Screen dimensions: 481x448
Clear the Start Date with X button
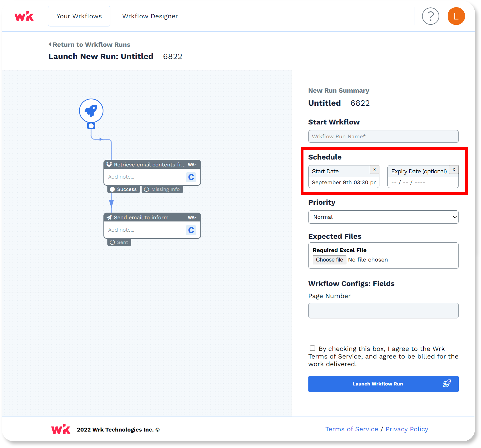point(374,170)
